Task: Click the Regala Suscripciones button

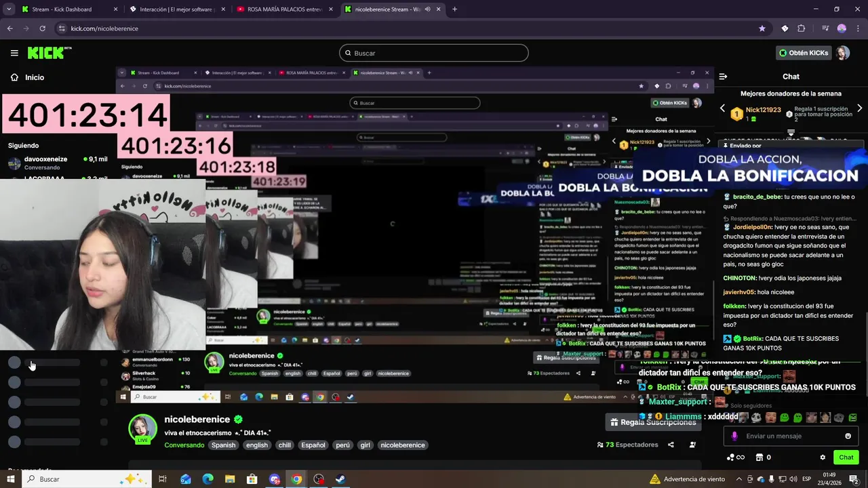Action: (x=654, y=422)
